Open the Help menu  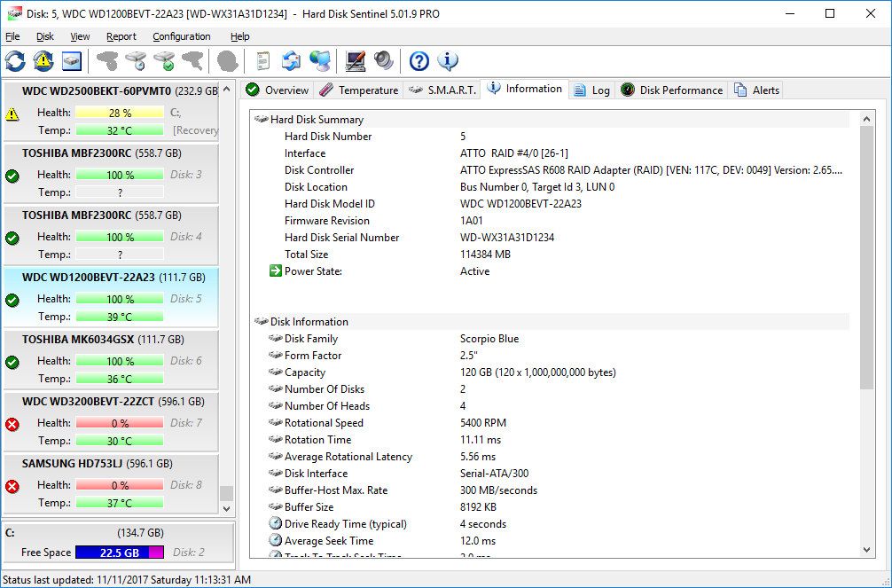[240, 36]
